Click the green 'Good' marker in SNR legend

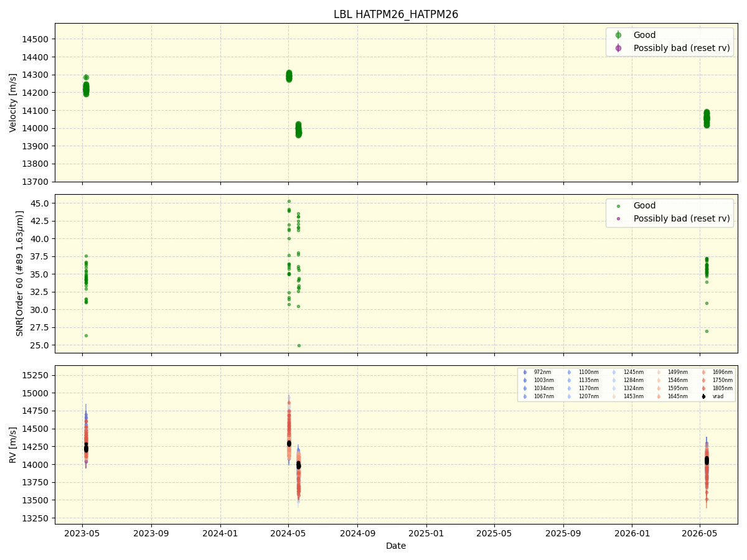tap(618, 206)
